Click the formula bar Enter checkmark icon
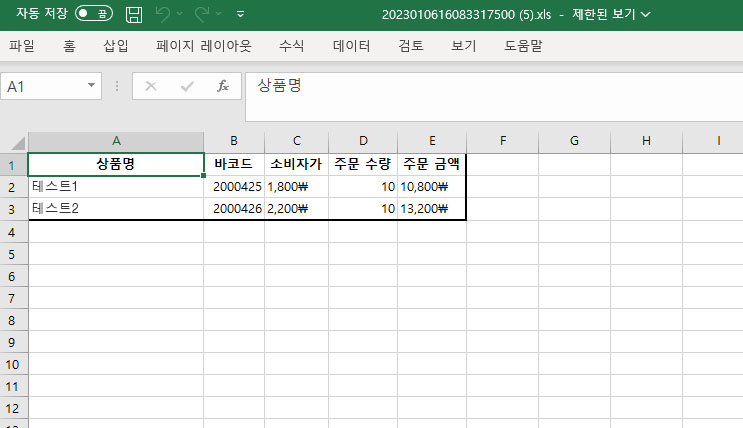The image size is (743, 428). [187, 86]
